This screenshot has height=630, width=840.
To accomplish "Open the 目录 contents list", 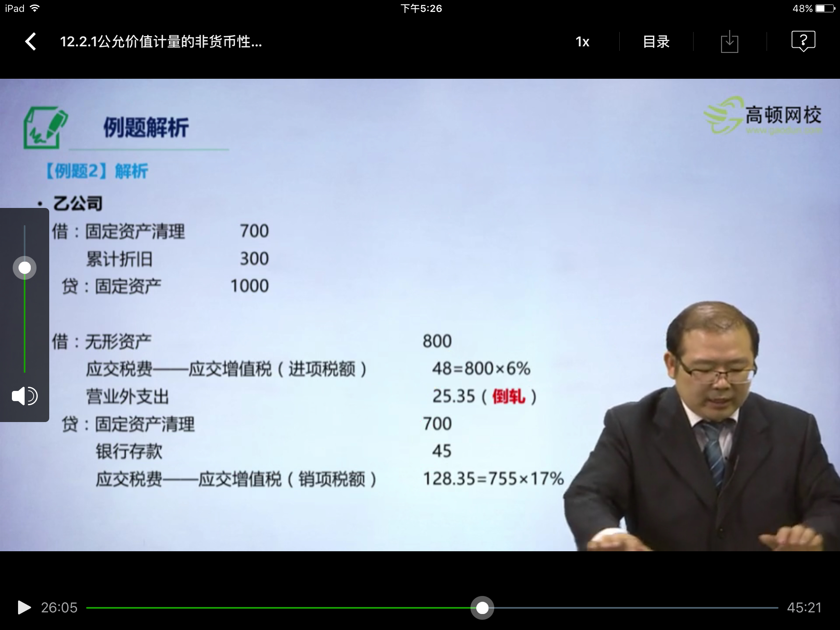I will 656,42.
